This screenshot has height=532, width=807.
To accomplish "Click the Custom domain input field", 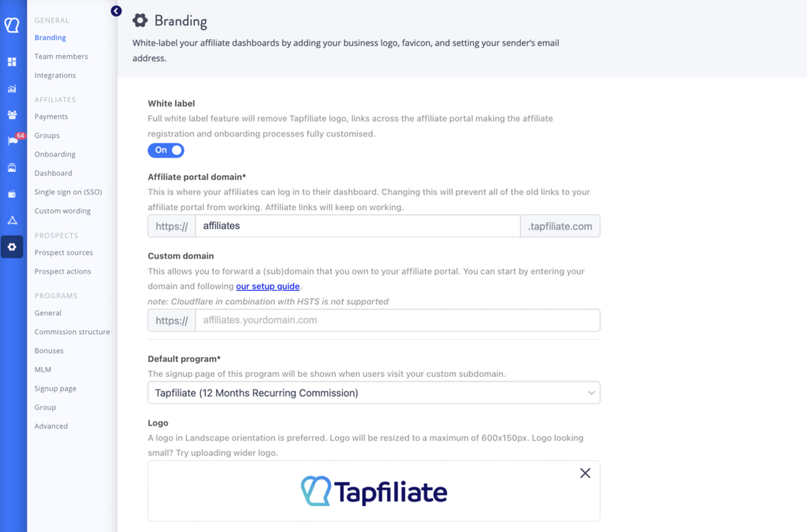I will click(397, 320).
